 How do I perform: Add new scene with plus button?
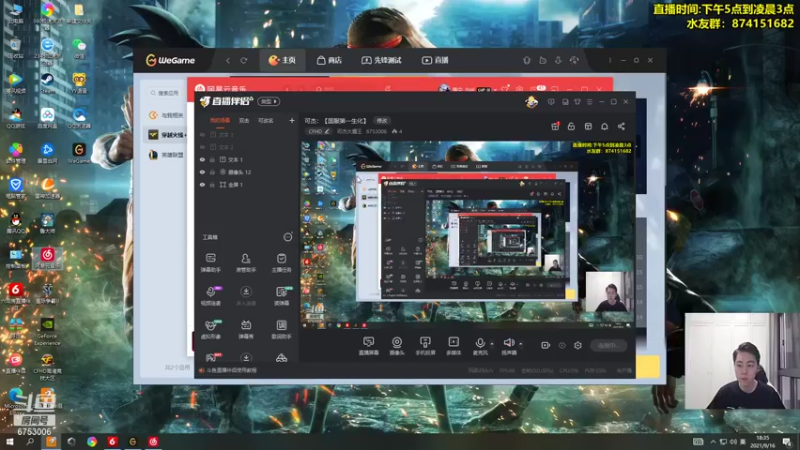tap(292, 121)
